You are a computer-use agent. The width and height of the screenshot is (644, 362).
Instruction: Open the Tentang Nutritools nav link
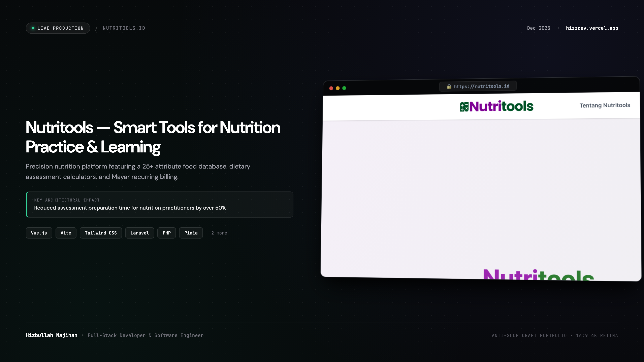click(605, 105)
